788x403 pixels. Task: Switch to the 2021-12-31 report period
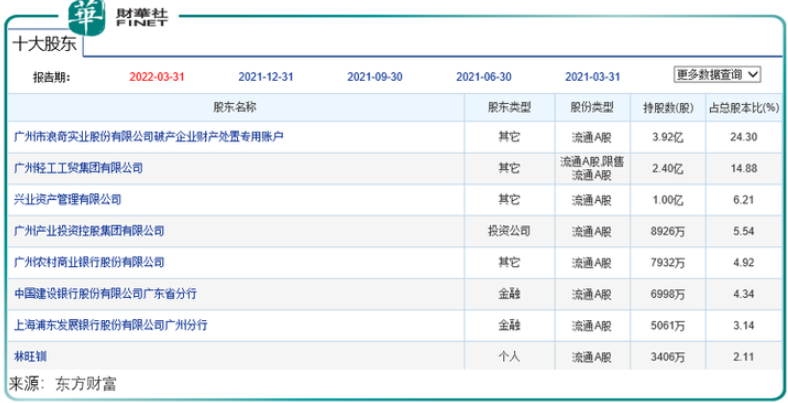pos(266,76)
